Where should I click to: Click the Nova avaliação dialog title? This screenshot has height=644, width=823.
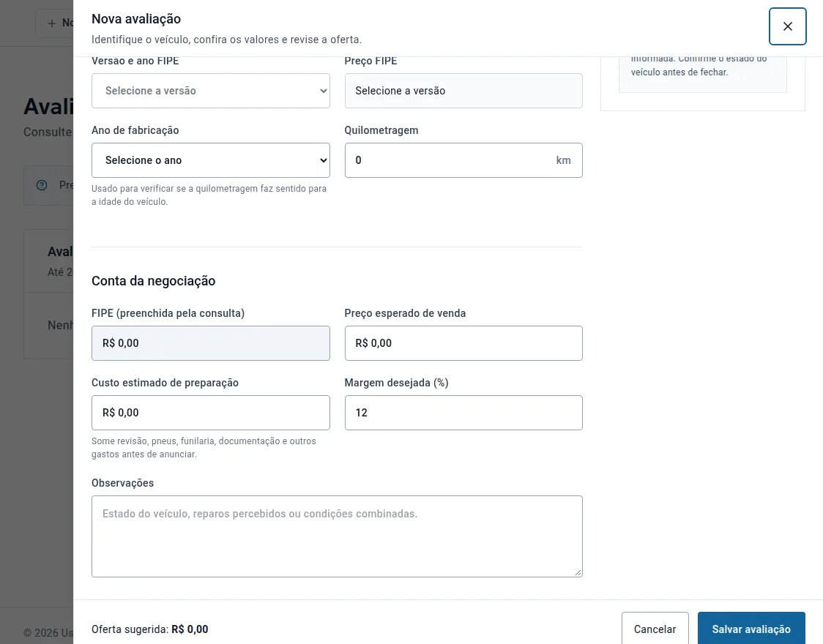[x=136, y=19]
